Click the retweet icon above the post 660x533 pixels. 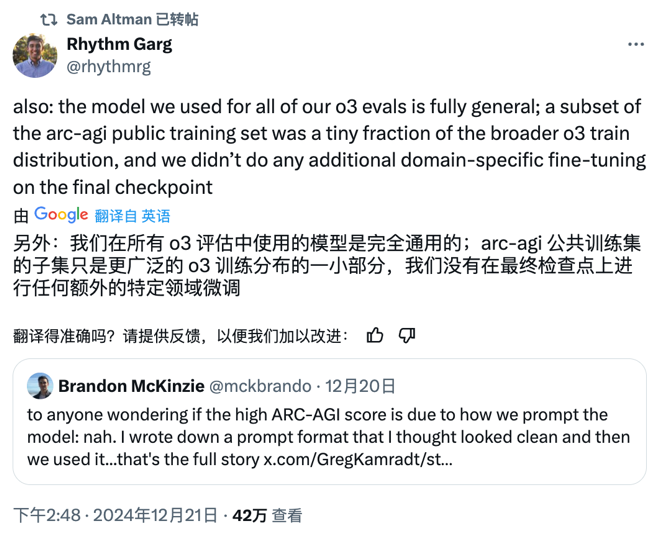click(x=47, y=19)
